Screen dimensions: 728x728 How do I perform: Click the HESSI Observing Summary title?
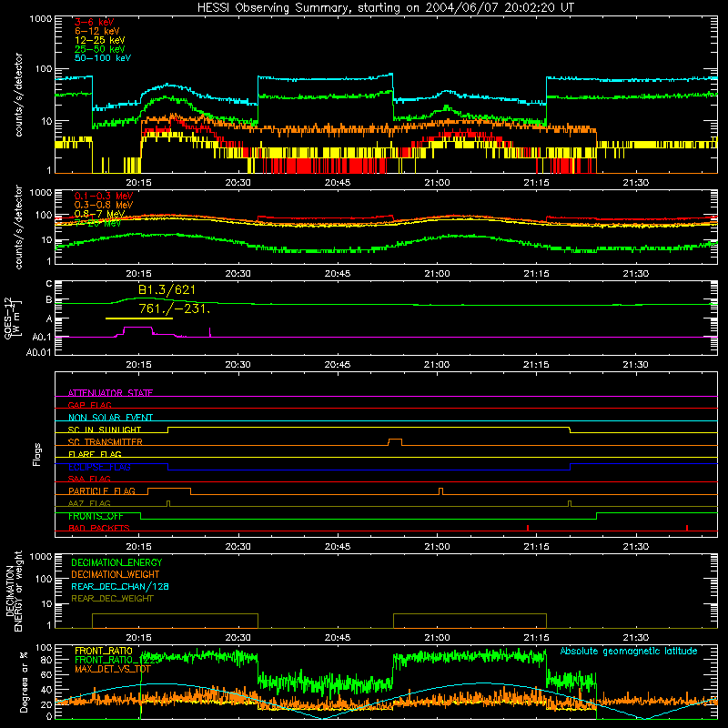click(x=385, y=7)
